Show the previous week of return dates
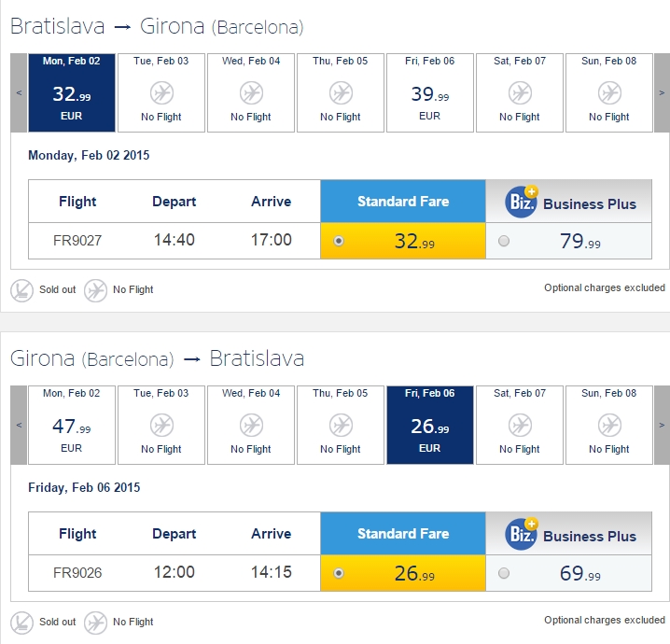The height and width of the screenshot is (644, 670). tap(19, 425)
